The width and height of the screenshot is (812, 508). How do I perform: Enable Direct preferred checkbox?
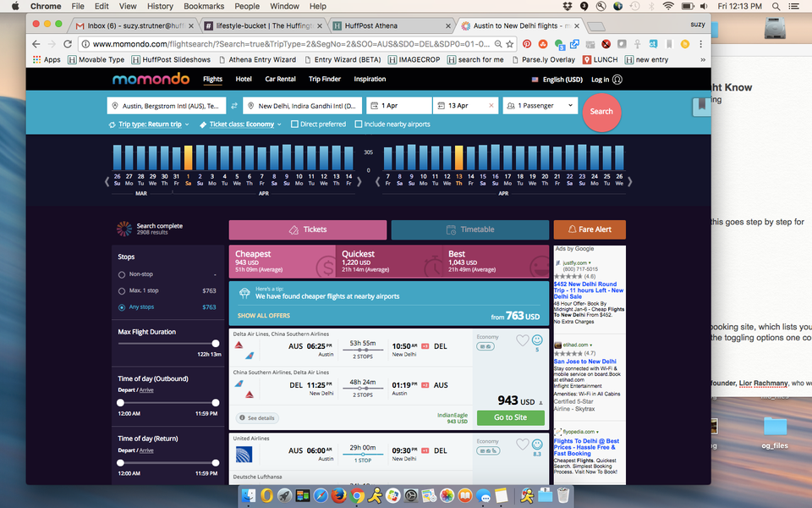point(294,124)
